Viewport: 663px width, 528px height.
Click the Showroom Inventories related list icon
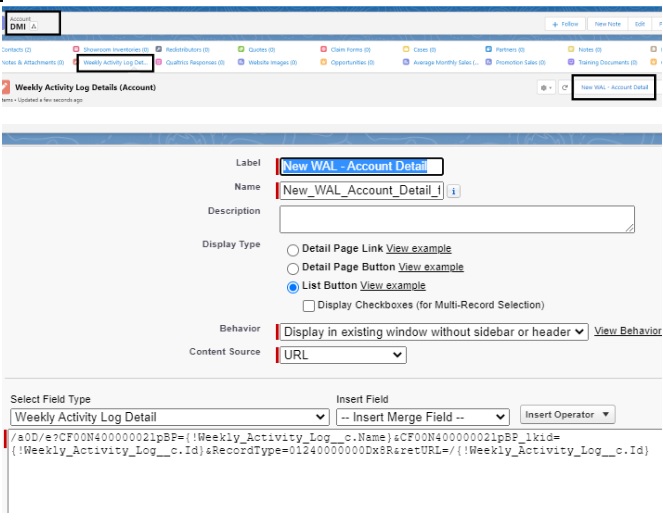click(x=76, y=49)
